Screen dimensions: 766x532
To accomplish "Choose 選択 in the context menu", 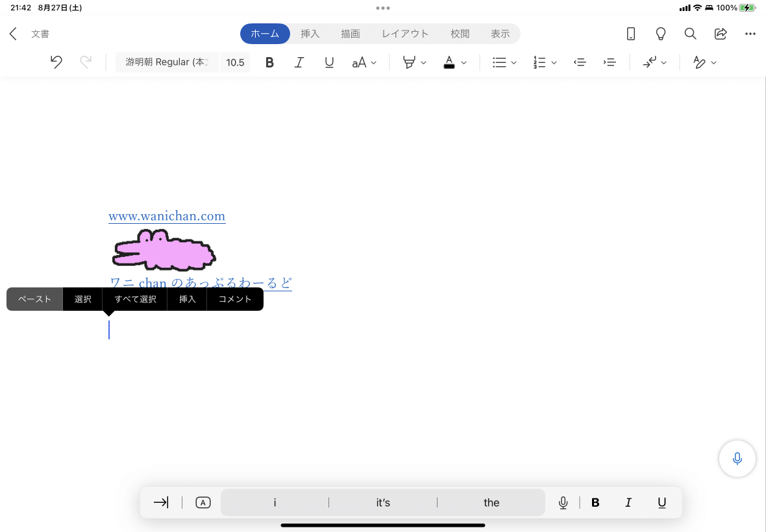I will point(82,299).
